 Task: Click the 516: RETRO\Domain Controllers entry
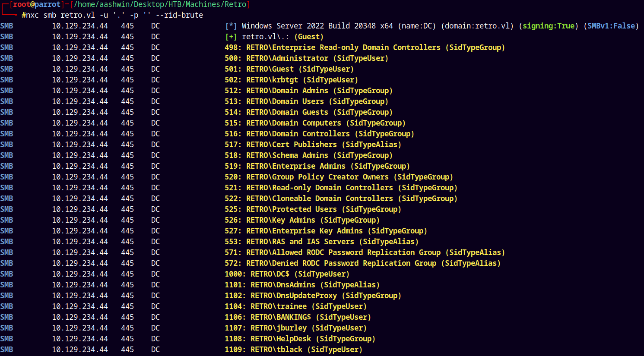point(319,134)
